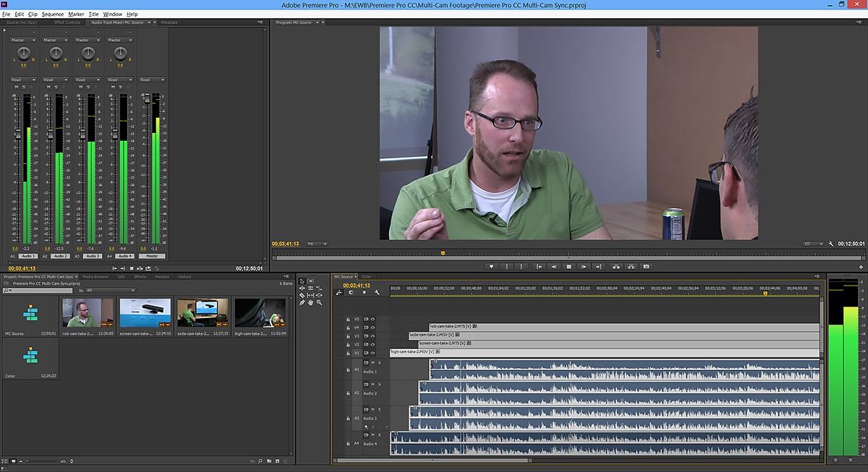Select the rob-cam-take-2 thumbnail in Project panel
The height and width of the screenshot is (472, 868).
pyautogui.click(x=88, y=312)
